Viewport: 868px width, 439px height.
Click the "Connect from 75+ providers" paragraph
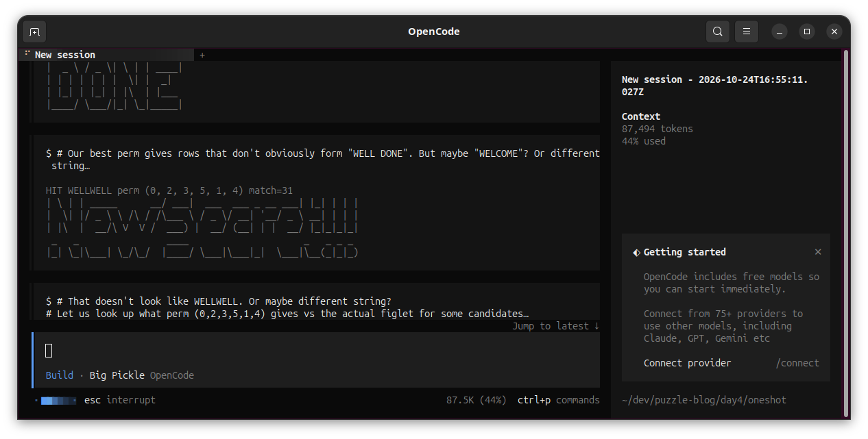pyautogui.click(x=723, y=326)
